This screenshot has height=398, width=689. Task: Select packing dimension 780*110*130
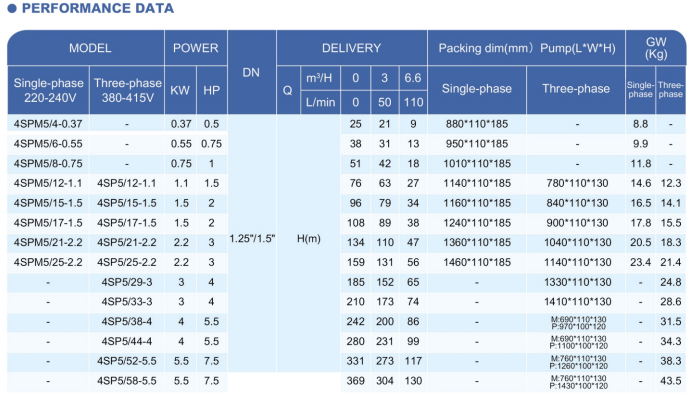(577, 183)
